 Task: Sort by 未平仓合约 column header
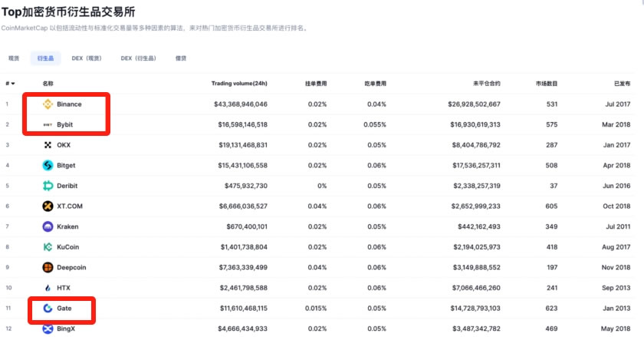click(487, 83)
